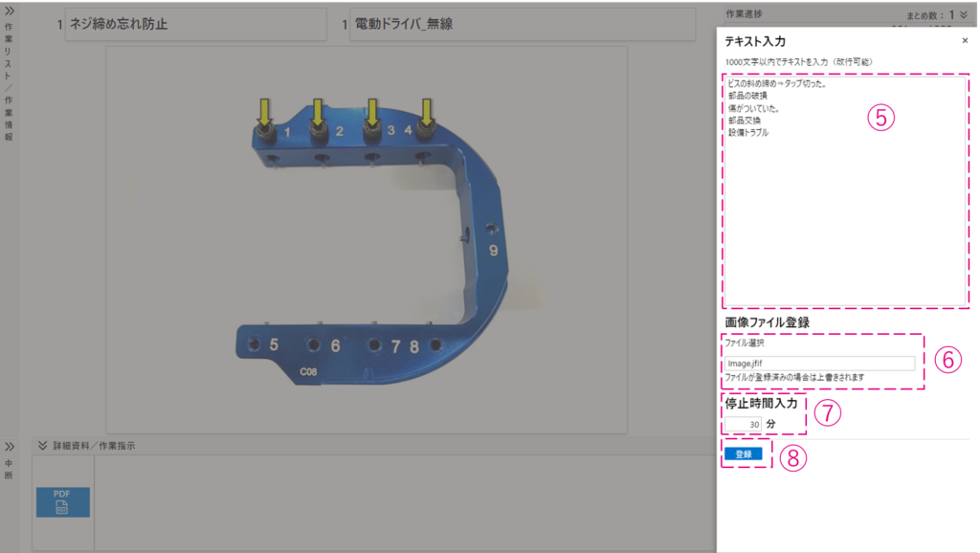Click the yellow arrow above screw 2
The height and width of the screenshot is (553, 980).
coord(318,112)
